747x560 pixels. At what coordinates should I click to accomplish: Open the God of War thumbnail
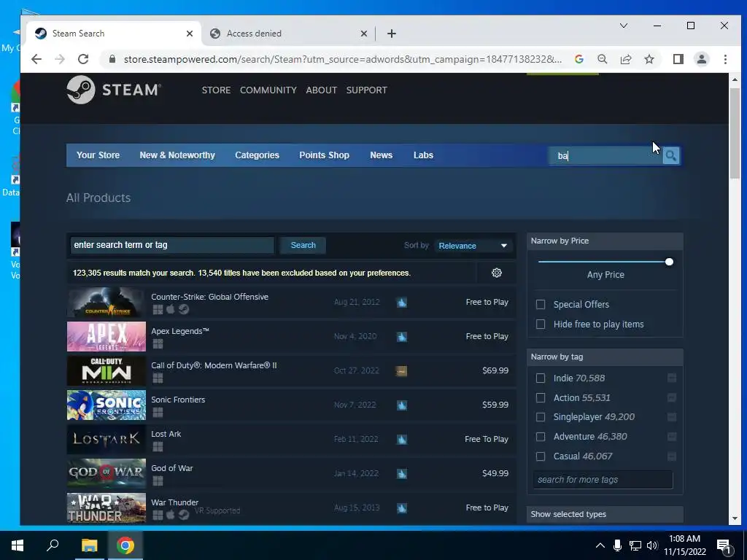click(107, 473)
